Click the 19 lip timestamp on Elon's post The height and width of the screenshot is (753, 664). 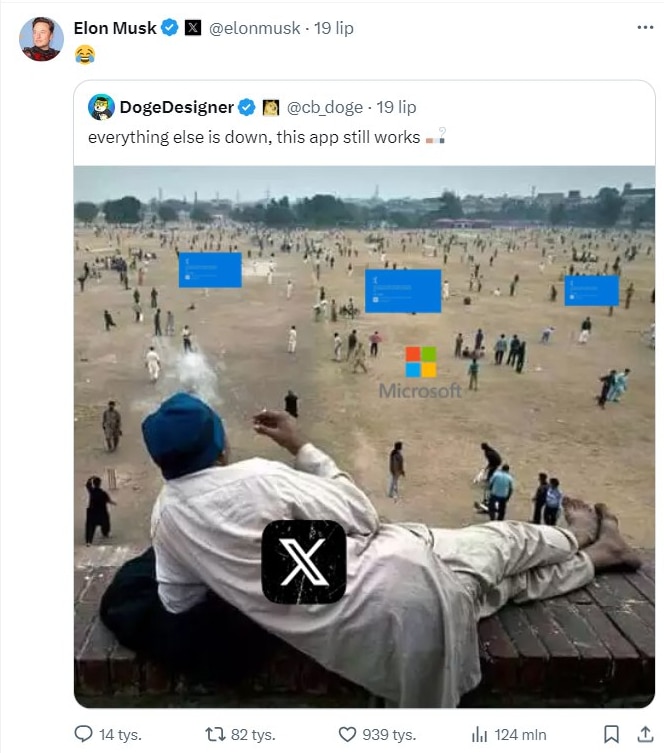(x=336, y=28)
